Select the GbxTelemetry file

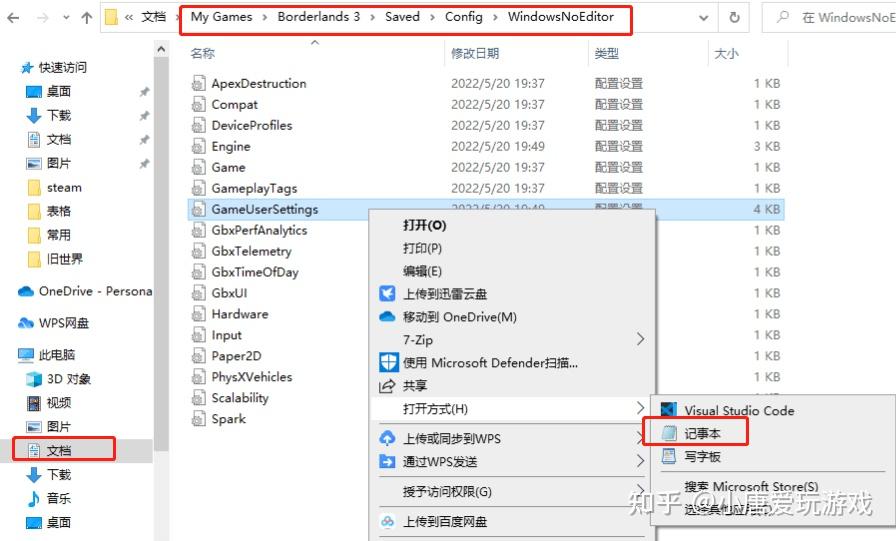click(x=251, y=251)
